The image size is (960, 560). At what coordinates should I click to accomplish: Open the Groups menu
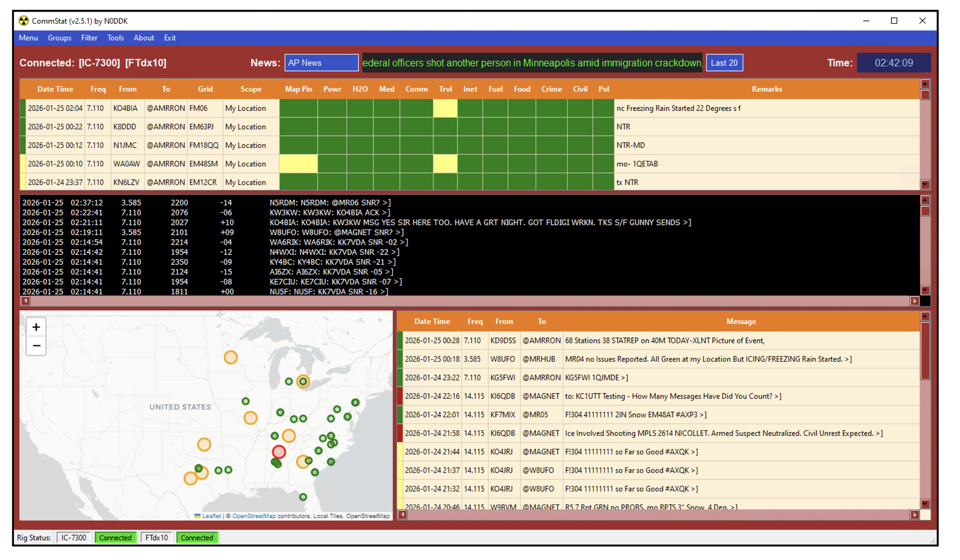pyautogui.click(x=59, y=38)
